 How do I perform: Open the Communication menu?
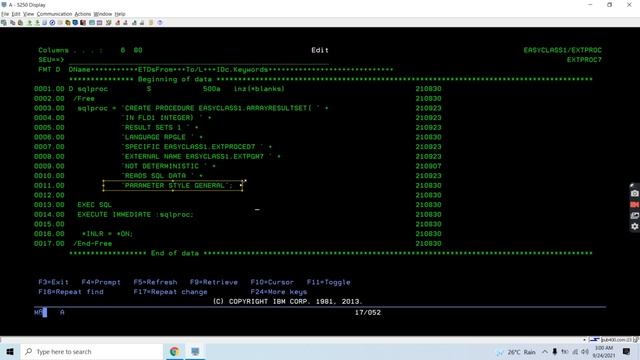54,14
